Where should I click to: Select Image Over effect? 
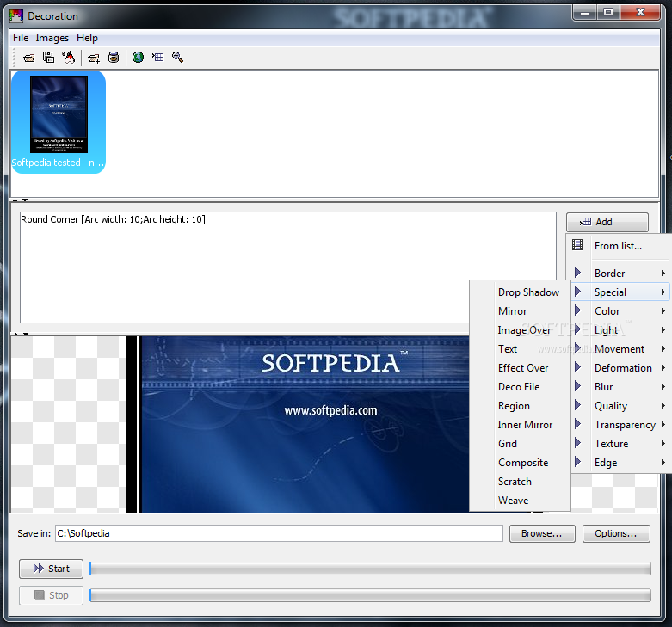pyautogui.click(x=521, y=329)
